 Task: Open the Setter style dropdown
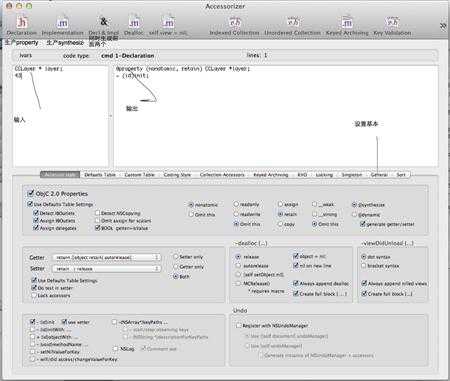(107, 268)
